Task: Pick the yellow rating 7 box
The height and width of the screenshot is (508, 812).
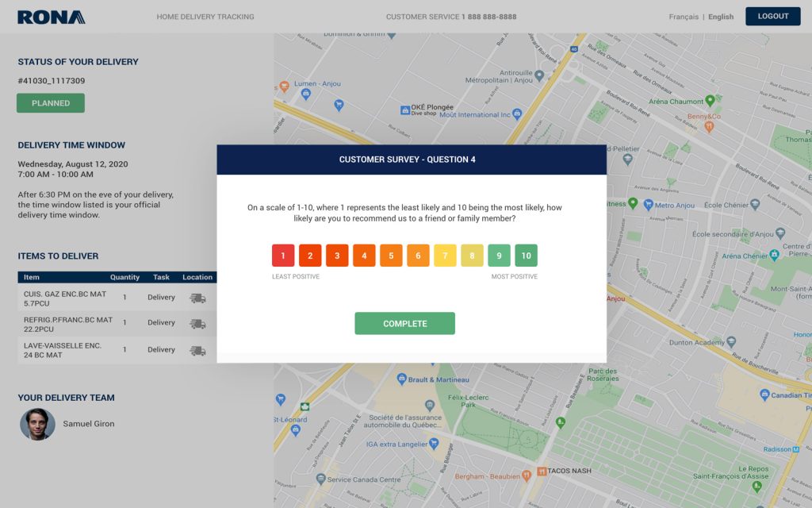Action: pos(445,256)
